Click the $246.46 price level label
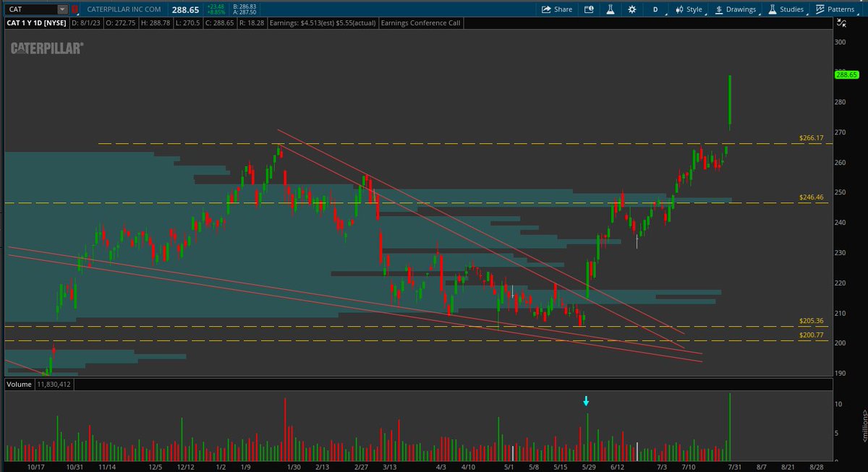 (811, 197)
